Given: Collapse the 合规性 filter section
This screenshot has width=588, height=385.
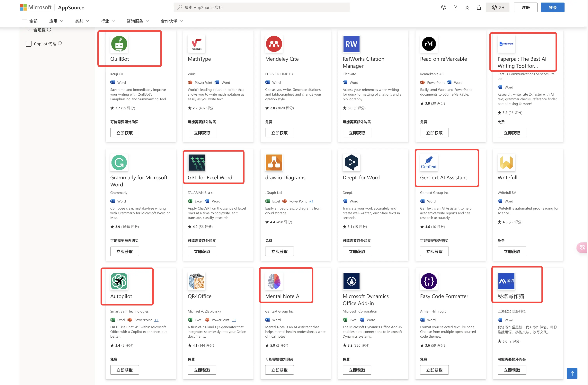Looking at the screenshot, I should (28, 30).
